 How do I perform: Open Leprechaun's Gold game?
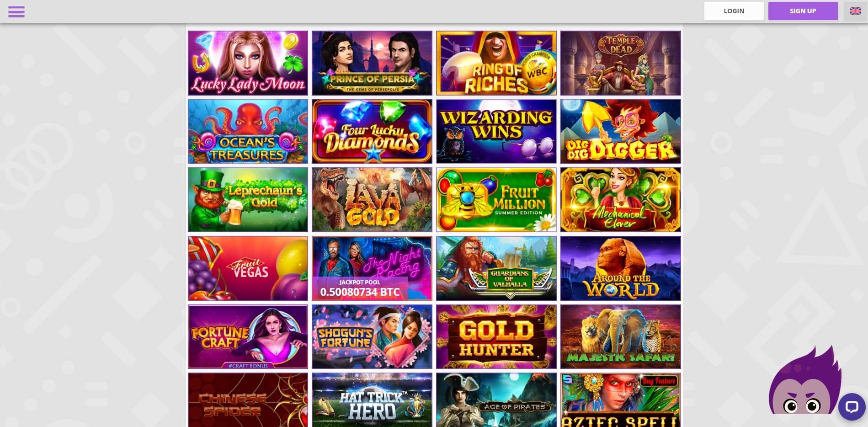[x=248, y=200]
